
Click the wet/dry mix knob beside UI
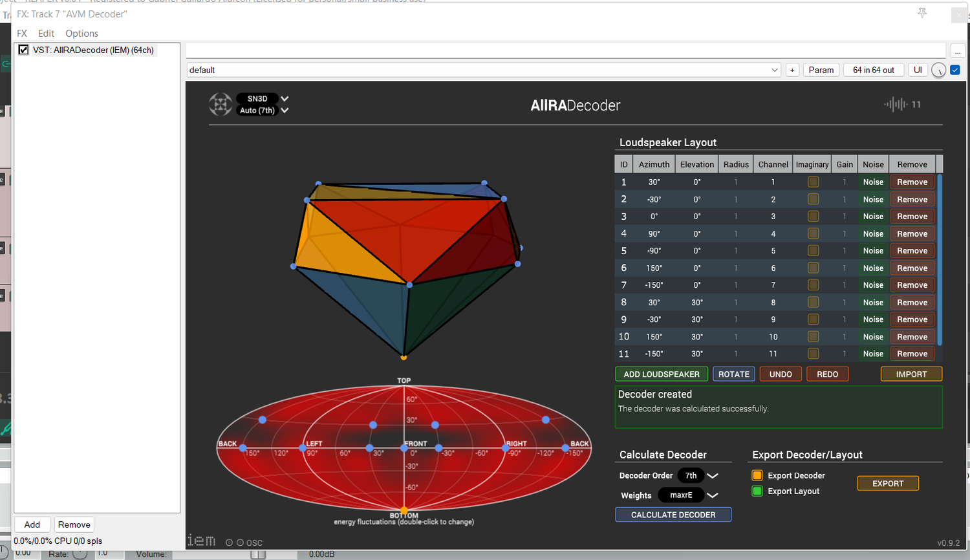pos(939,70)
